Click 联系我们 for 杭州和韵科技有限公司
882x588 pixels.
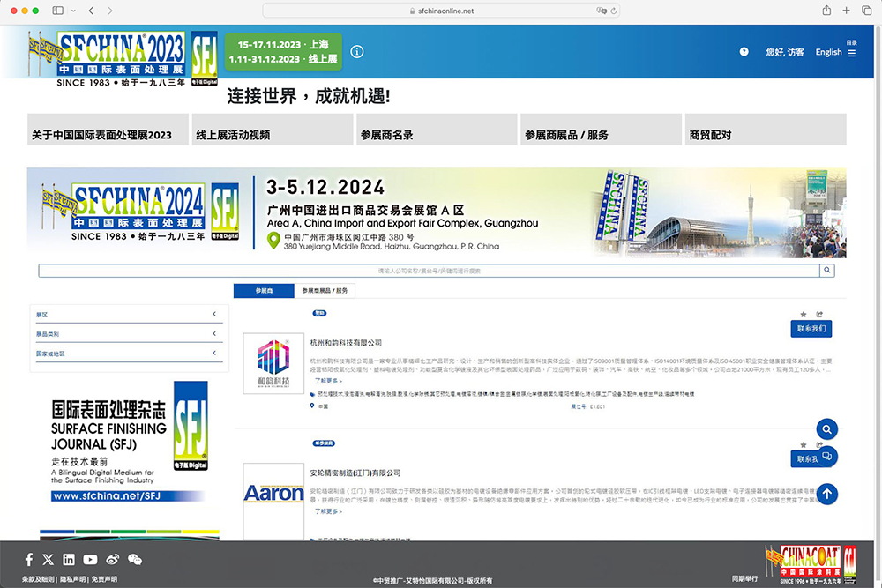811,328
